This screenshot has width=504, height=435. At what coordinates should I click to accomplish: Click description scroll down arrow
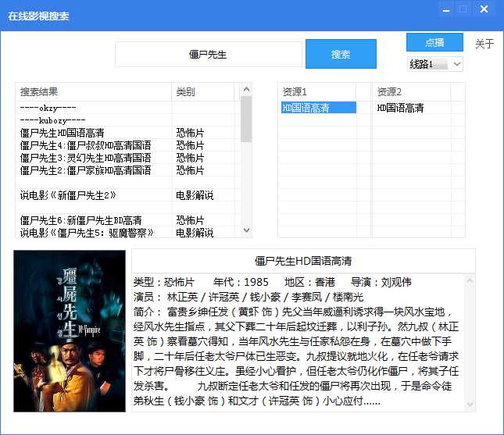click(x=470, y=405)
